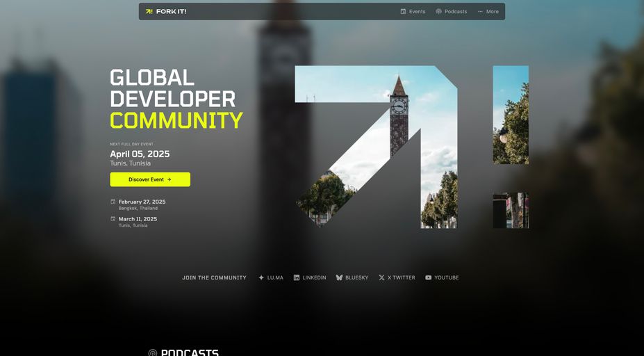Viewport: 644px width, 356px height.
Task: Click the calendar icon beside Events
Action: [x=403, y=12]
